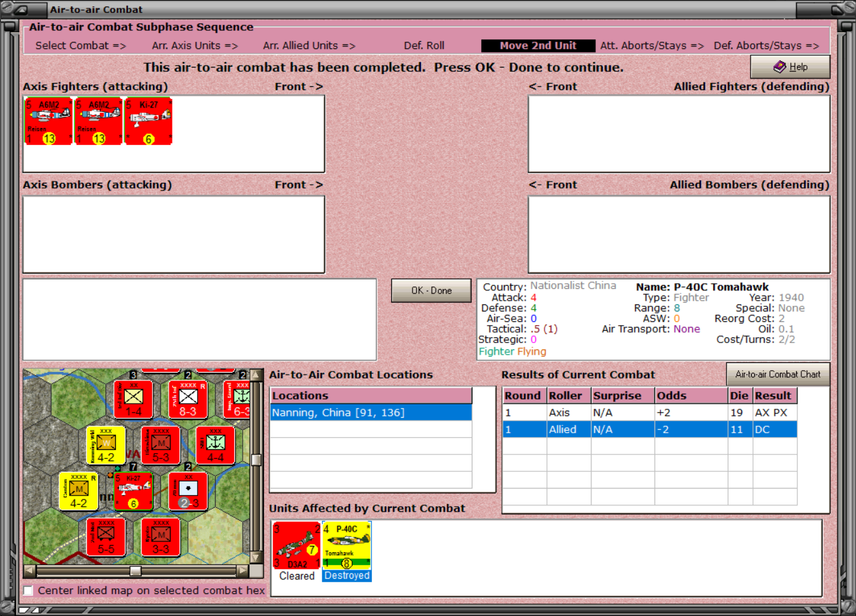The height and width of the screenshot is (616, 856).
Task: Click the map's vertical scrollbar down arrow
Action: (x=256, y=558)
